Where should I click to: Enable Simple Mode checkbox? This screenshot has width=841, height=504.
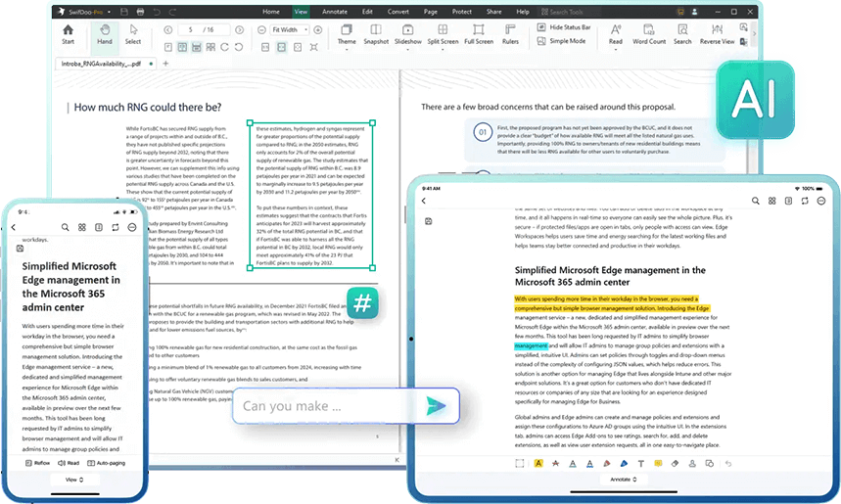542,41
